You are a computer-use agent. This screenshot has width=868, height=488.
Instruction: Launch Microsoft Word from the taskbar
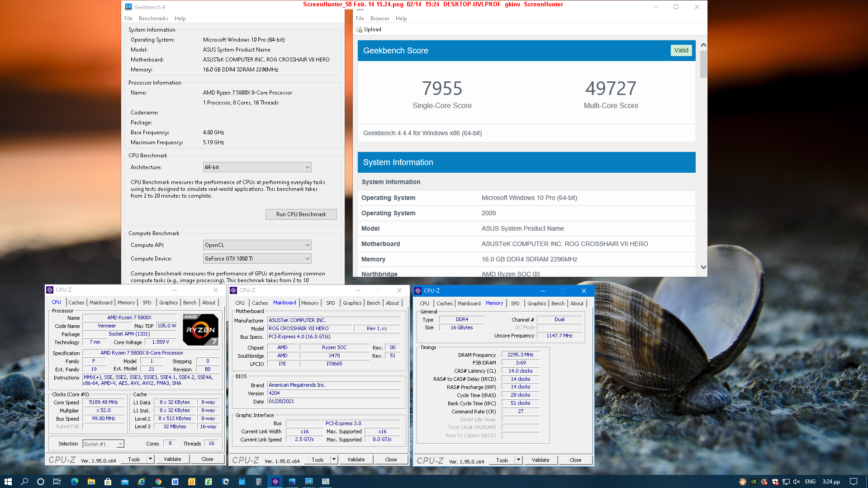point(175,481)
